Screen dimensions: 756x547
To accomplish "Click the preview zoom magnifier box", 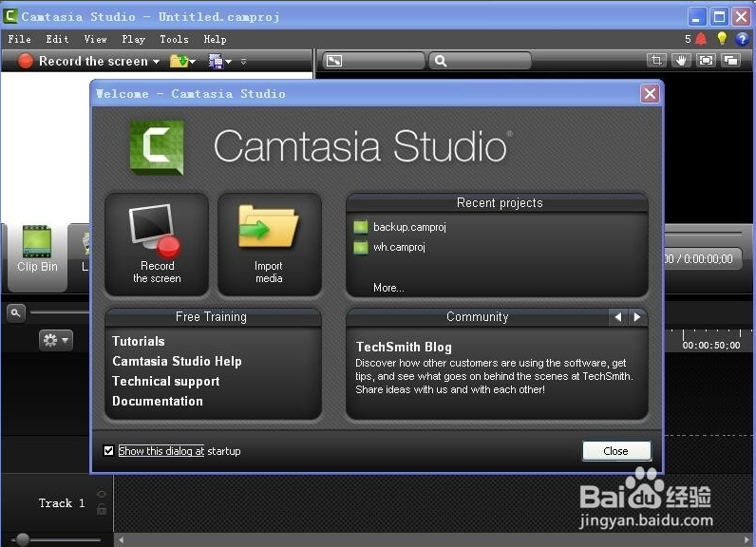I will click(x=480, y=61).
